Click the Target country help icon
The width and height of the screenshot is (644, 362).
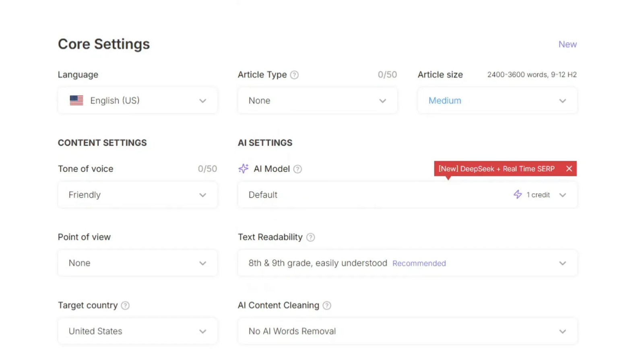pyautogui.click(x=125, y=305)
